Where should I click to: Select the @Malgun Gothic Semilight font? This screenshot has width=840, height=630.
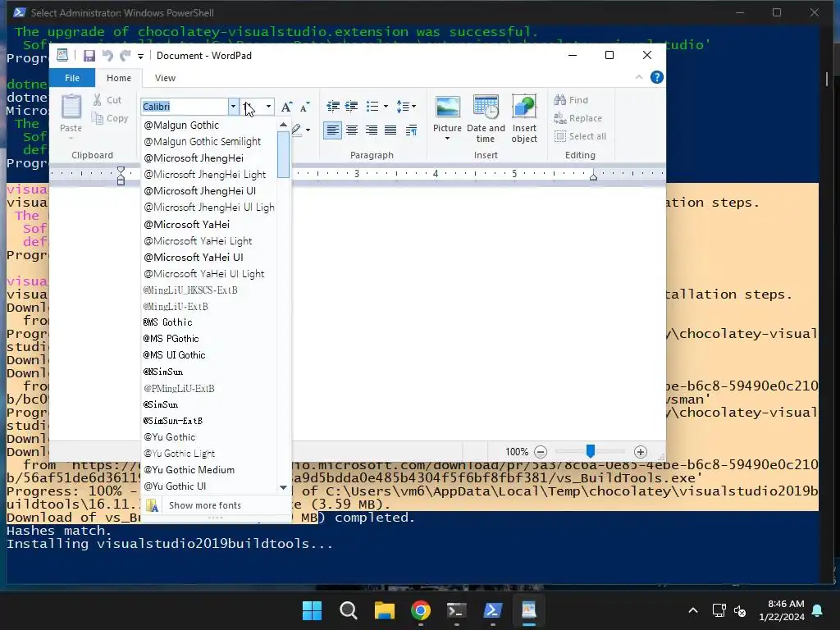209,142
